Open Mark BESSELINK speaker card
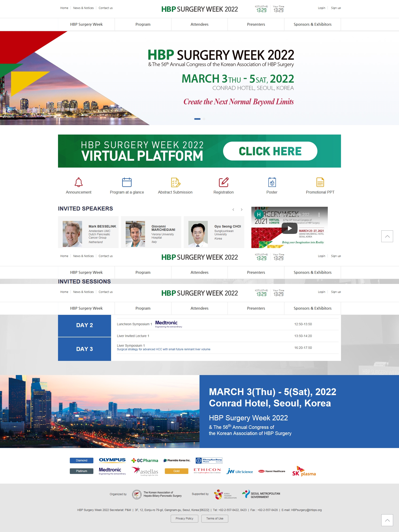Image resolution: width=399 pixels, height=532 pixels. click(88, 232)
